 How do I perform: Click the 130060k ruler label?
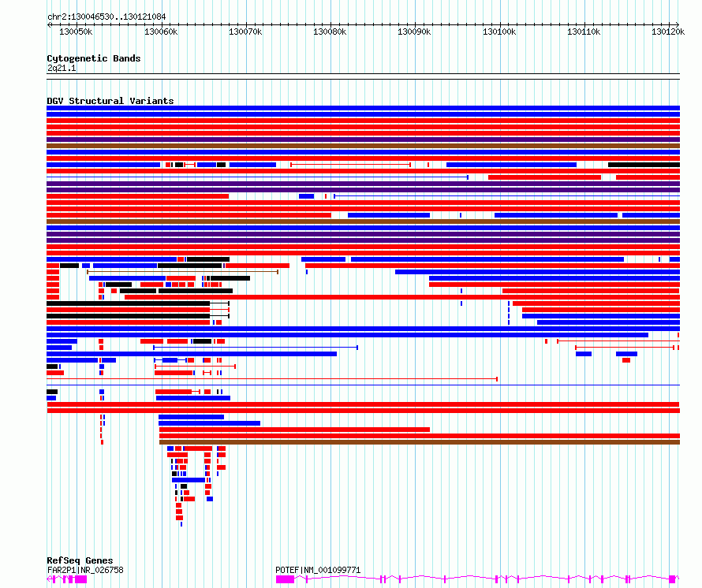[161, 32]
